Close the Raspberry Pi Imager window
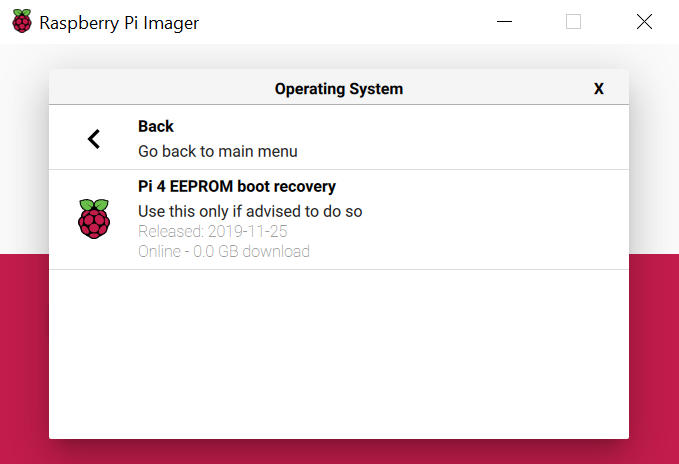Image resolution: width=679 pixels, height=464 pixels. pos(644,22)
